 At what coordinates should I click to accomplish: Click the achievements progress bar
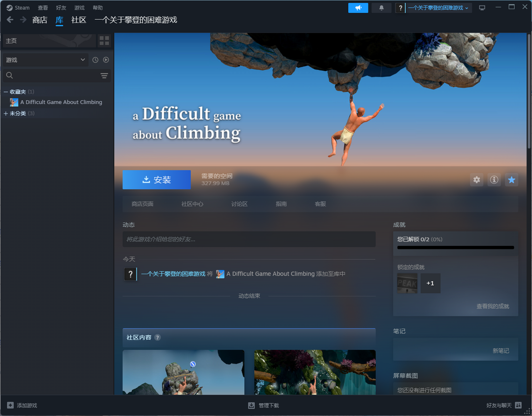coord(455,247)
